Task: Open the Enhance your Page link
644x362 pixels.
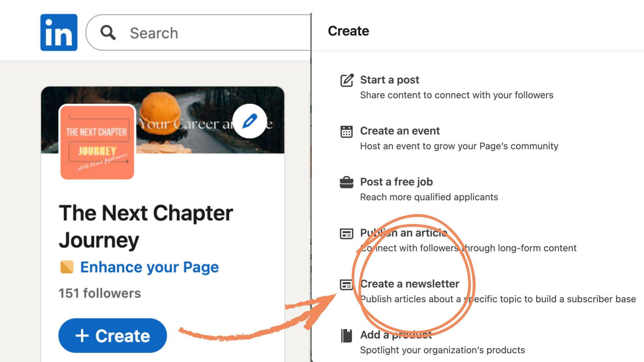Action: (149, 267)
